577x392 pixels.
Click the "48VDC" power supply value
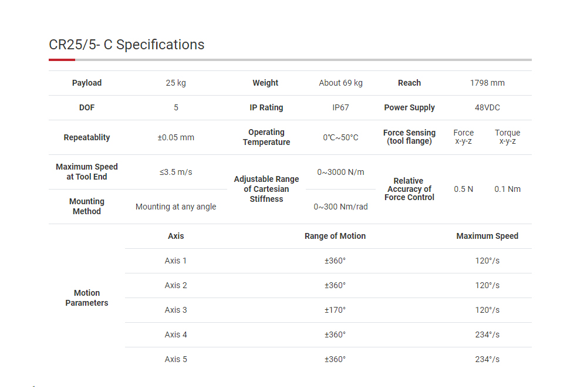(x=487, y=108)
